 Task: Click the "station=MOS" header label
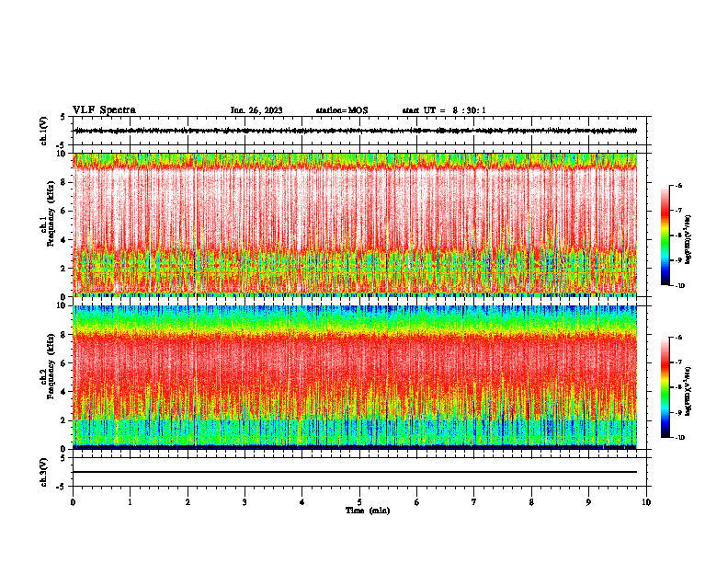coord(342,110)
